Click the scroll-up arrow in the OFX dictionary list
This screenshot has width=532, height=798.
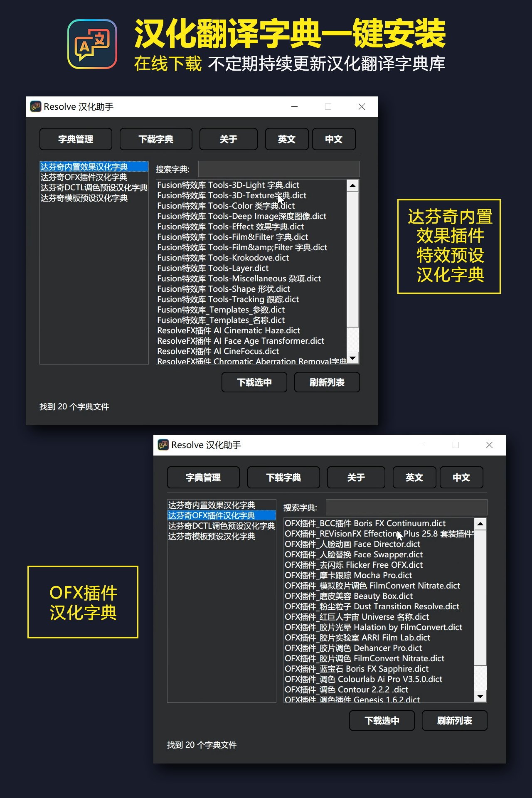pyautogui.click(x=480, y=524)
